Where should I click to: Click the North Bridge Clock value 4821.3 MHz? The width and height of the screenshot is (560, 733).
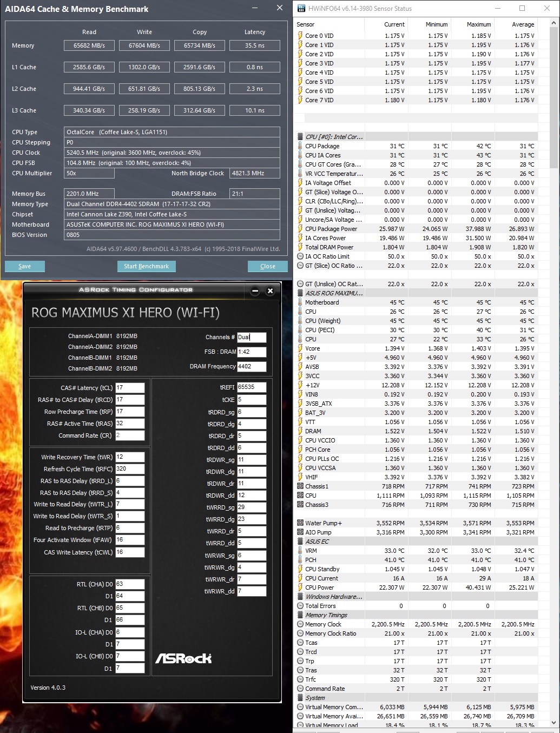point(255,173)
